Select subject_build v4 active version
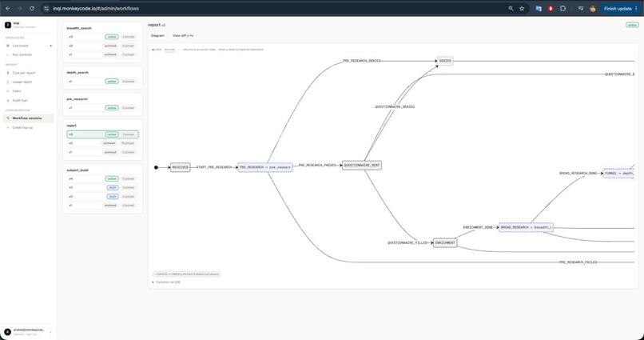The width and height of the screenshot is (644, 340). [102, 179]
